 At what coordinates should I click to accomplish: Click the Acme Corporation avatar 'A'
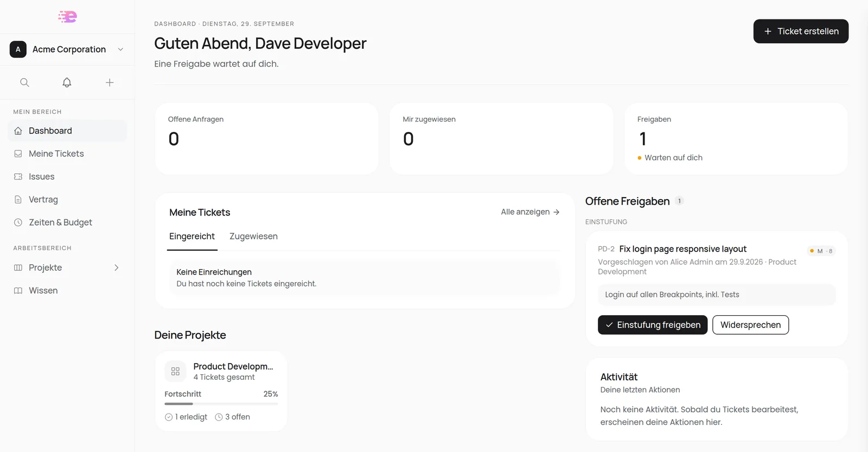pos(18,49)
